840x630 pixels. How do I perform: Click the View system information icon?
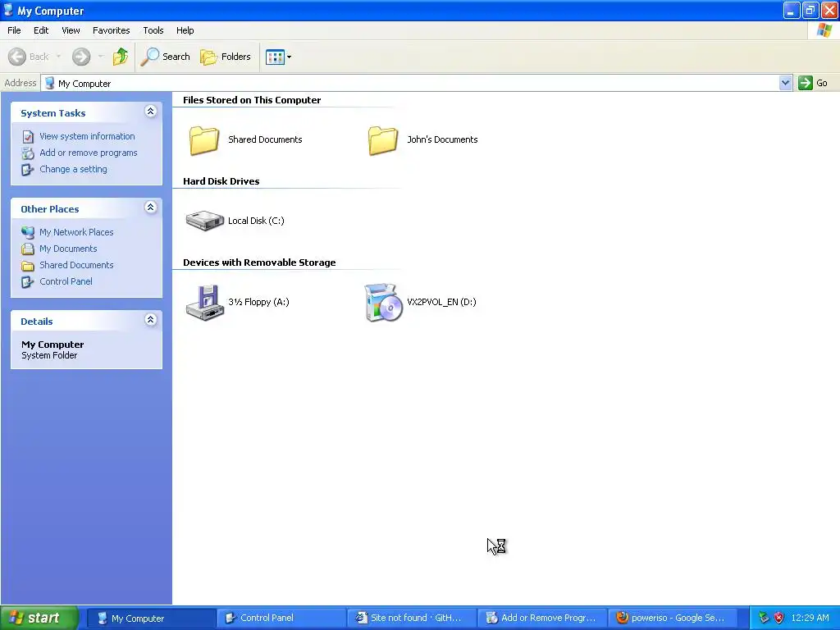click(x=28, y=137)
